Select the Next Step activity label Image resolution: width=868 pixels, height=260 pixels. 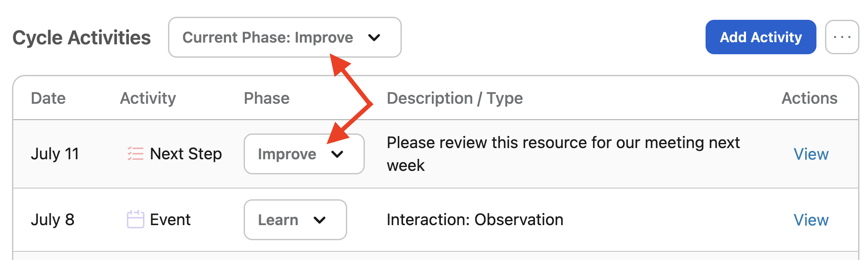click(186, 154)
